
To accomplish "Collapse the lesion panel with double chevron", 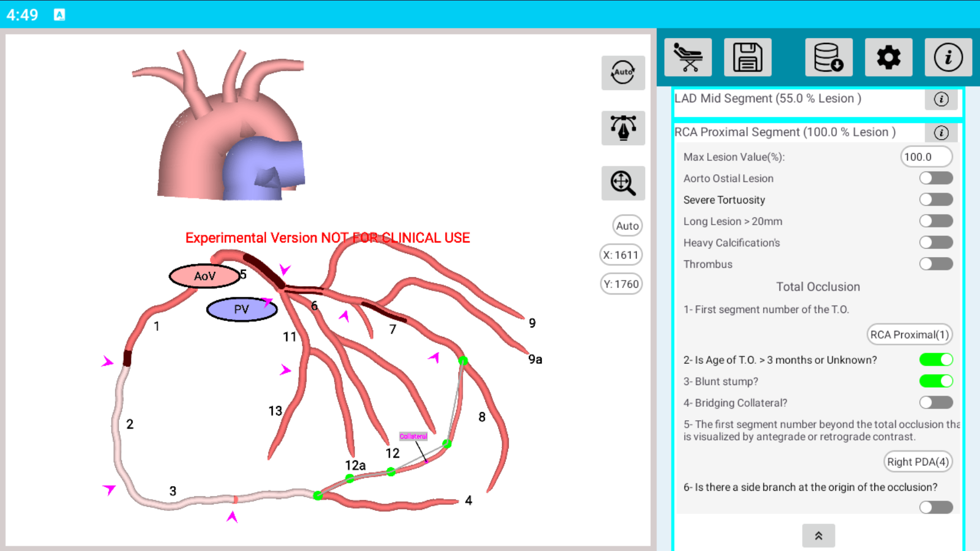I will point(818,536).
